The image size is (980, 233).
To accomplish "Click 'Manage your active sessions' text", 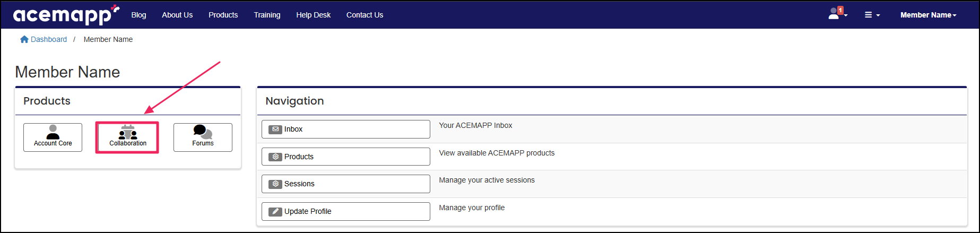I will (487, 180).
